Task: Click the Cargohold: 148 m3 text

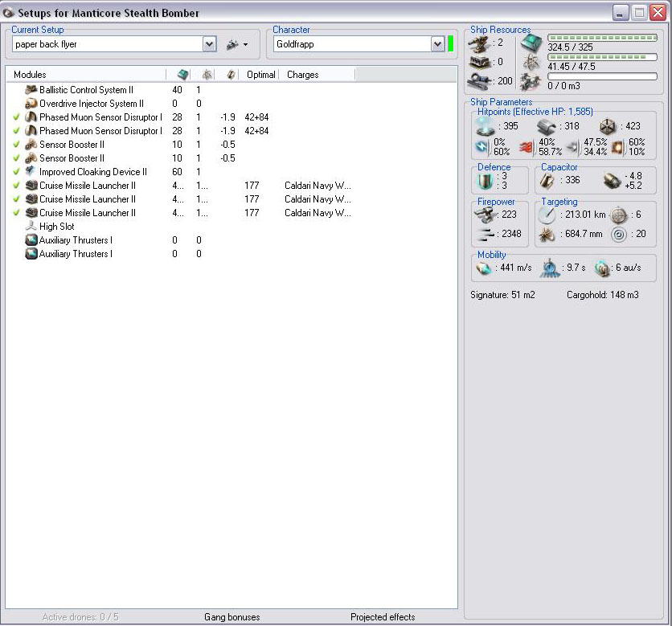Action: point(603,295)
